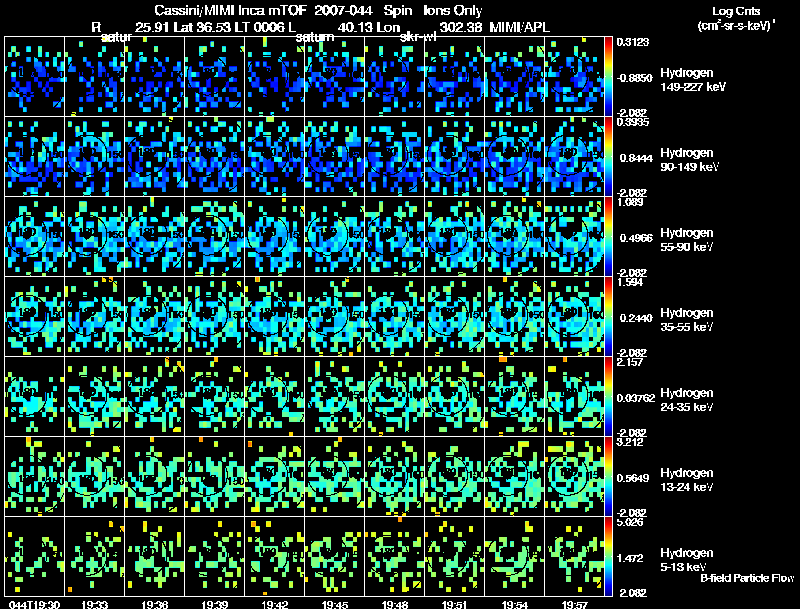
Task: Choose the Hydrogen 90-149 keV image at 19:33
Action: pos(94,157)
